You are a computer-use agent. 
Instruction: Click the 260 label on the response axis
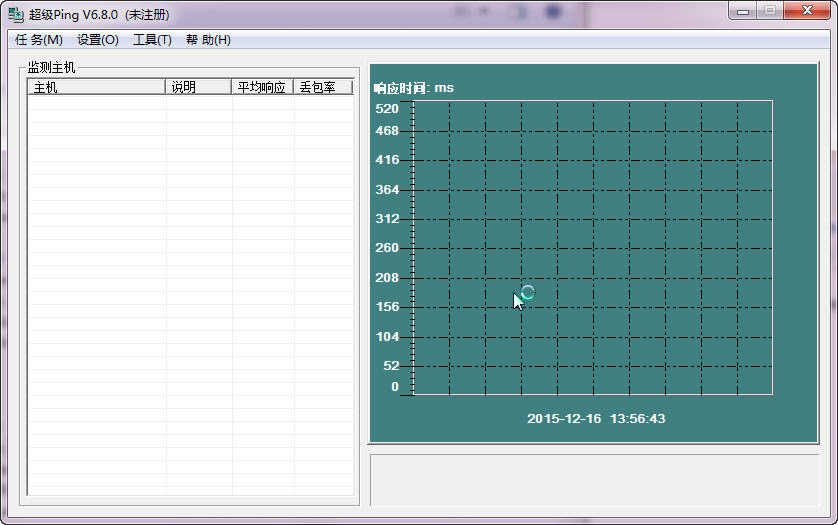(386, 248)
